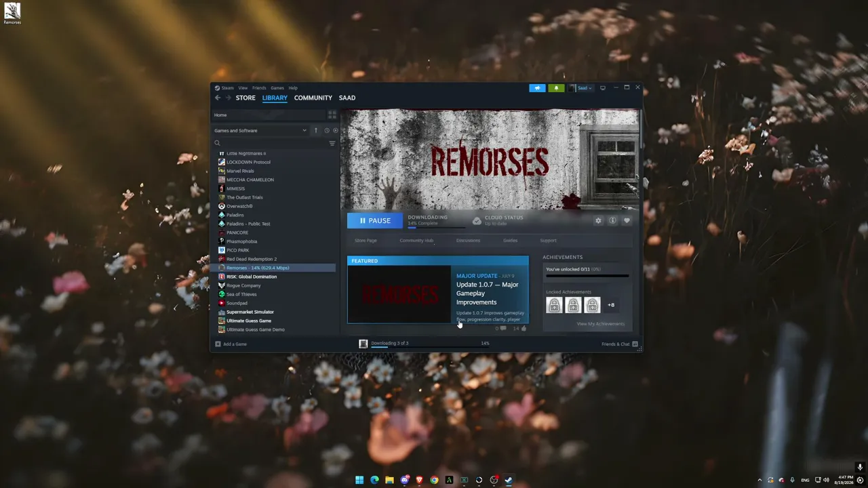
Task: Open the Games menu
Action: click(x=277, y=88)
